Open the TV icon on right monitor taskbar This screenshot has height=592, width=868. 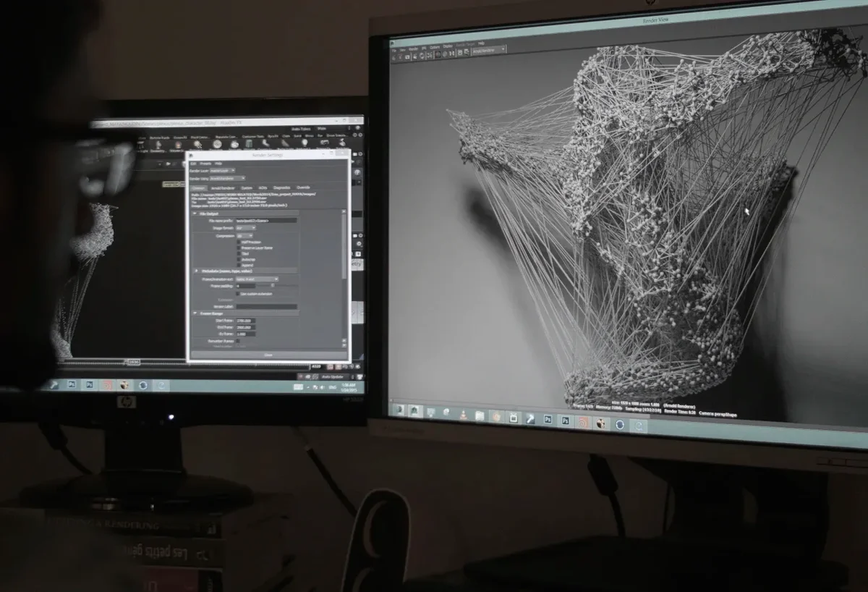tap(514, 418)
